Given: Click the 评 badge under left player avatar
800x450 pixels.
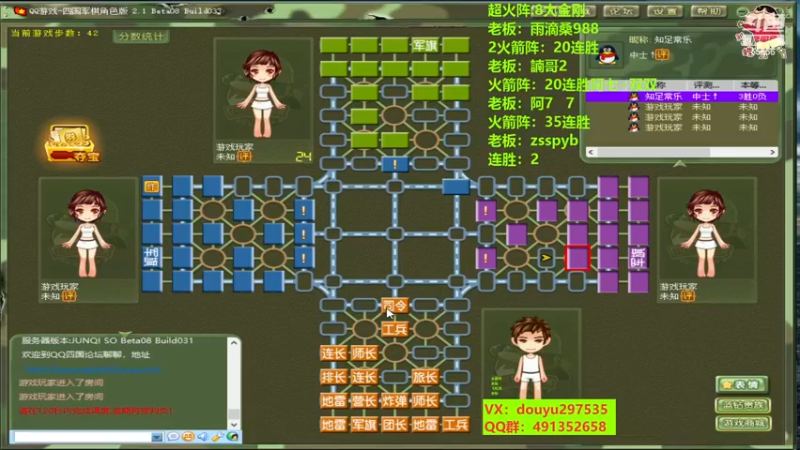Looking at the screenshot, I should (69, 296).
